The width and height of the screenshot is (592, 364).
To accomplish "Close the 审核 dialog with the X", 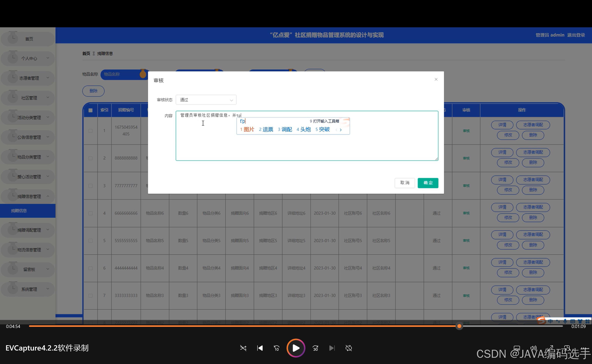I will 436,79.
